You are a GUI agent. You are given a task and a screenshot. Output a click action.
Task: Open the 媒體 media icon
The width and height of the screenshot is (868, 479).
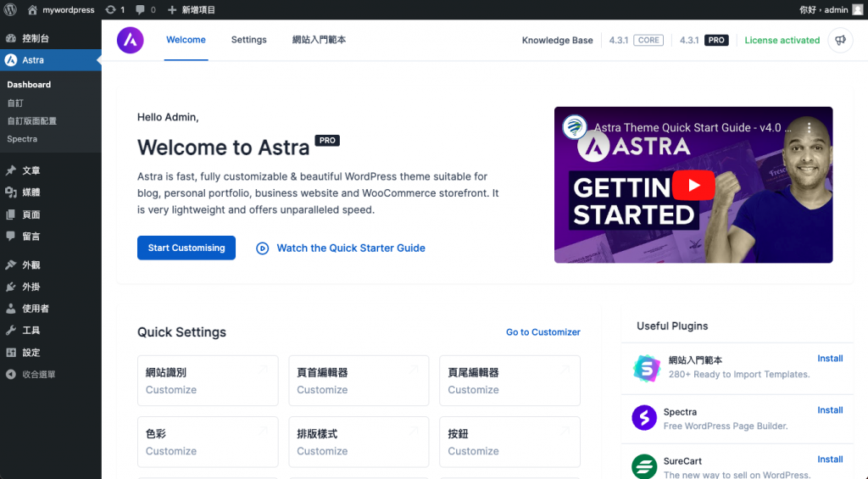coord(10,192)
